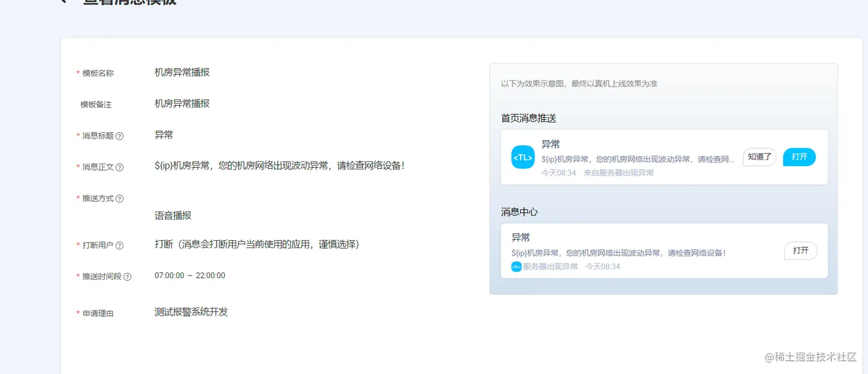Select the 模板备注 value 机房异常播报
The height and width of the screenshot is (374, 868).
click(x=182, y=103)
